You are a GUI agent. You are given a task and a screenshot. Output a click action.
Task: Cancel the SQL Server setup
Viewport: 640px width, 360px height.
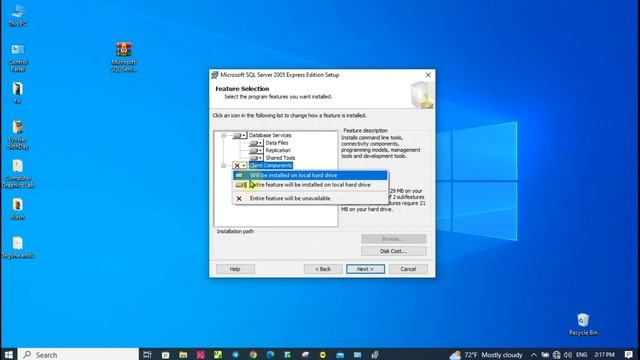click(x=408, y=269)
